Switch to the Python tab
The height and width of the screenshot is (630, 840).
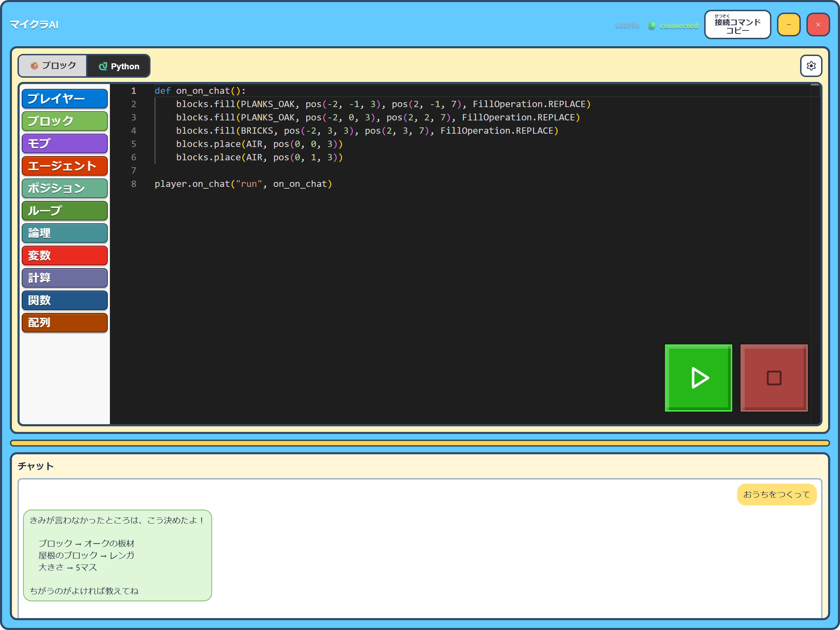(119, 66)
